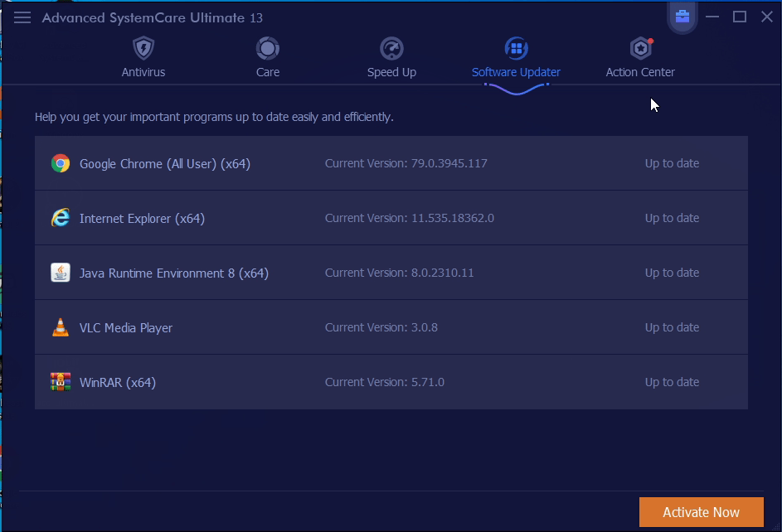Select the Software Updater tab label

[x=516, y=72]
